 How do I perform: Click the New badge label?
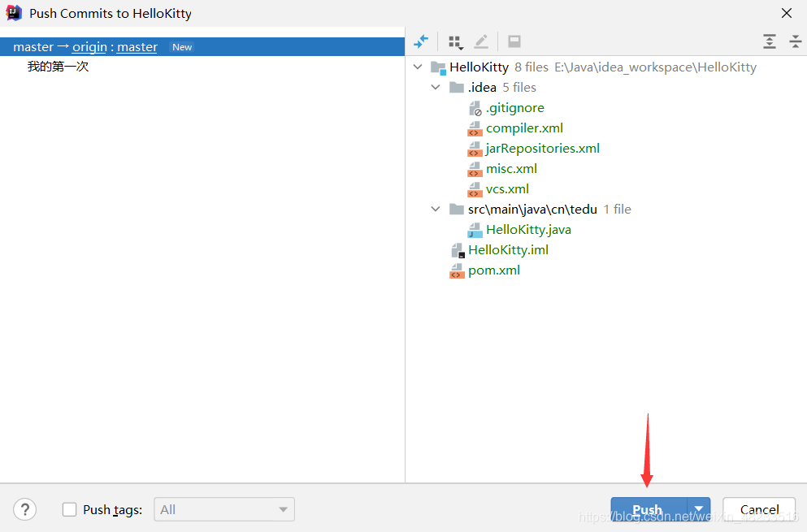[182, 47]
